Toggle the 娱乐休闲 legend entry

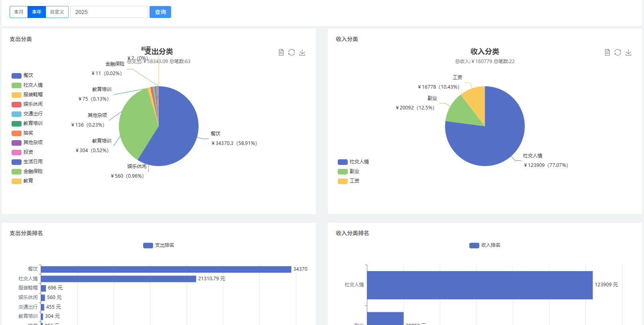pyautogui.click(x=27, y=104)
